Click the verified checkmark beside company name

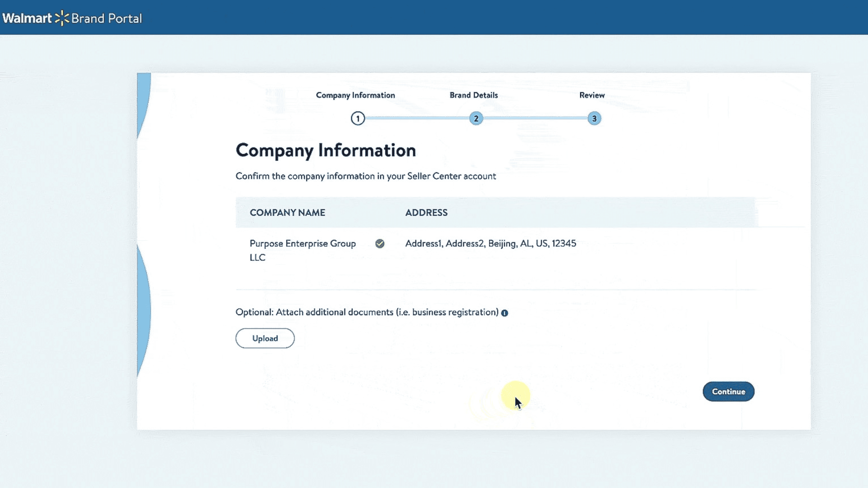click(380, 244)
